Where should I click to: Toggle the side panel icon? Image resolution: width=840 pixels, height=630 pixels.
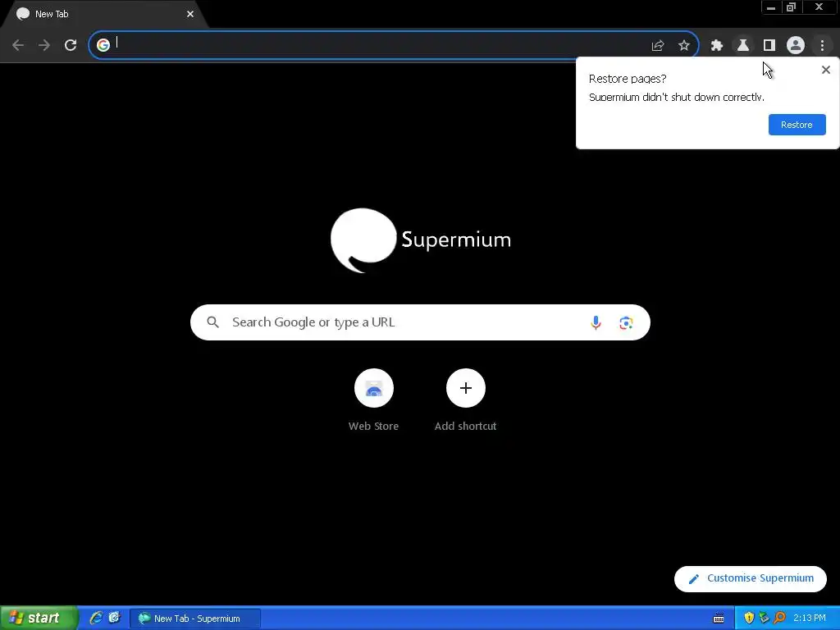pos(769,46)
